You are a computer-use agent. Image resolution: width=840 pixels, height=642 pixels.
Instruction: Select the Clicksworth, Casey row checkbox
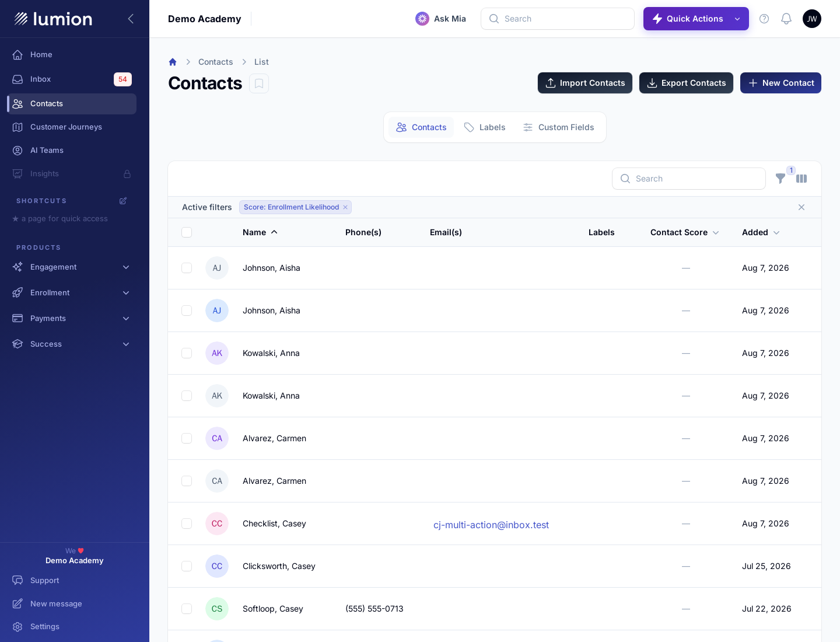187,566
